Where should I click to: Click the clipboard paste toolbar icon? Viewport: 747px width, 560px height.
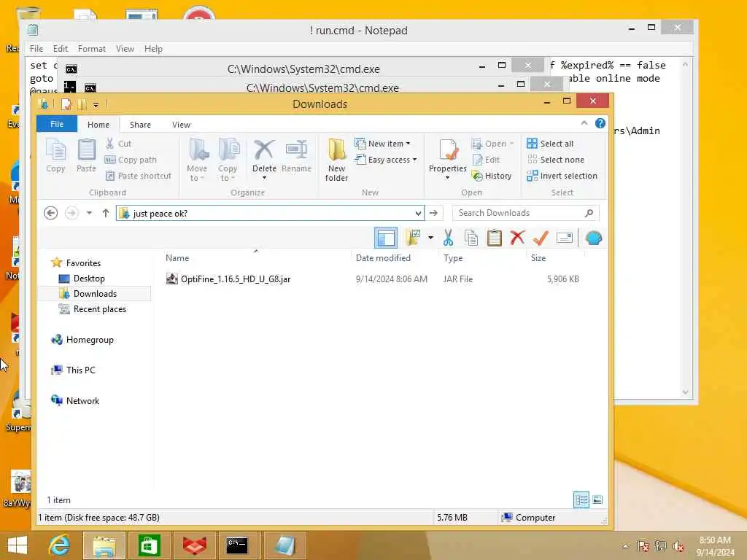click(495, 238)
